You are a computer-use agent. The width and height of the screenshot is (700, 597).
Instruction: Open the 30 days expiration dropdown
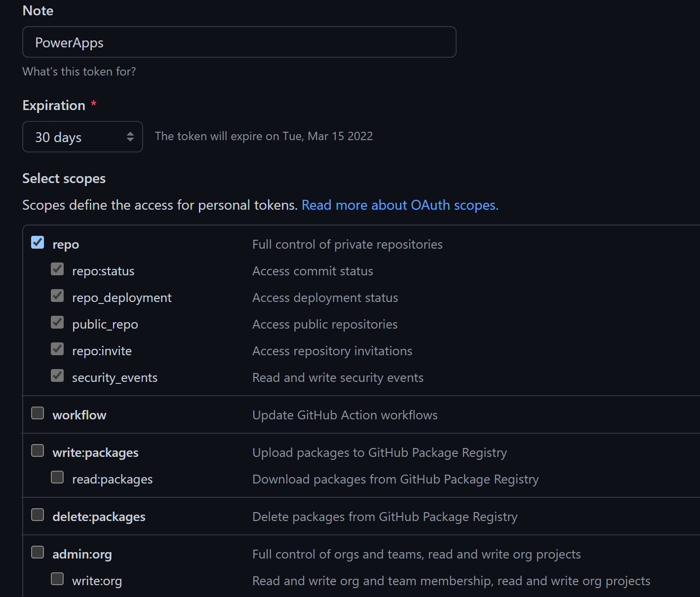83,137
